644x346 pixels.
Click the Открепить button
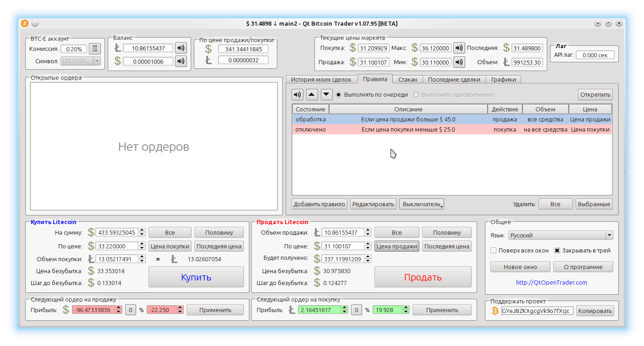[595, 95]
